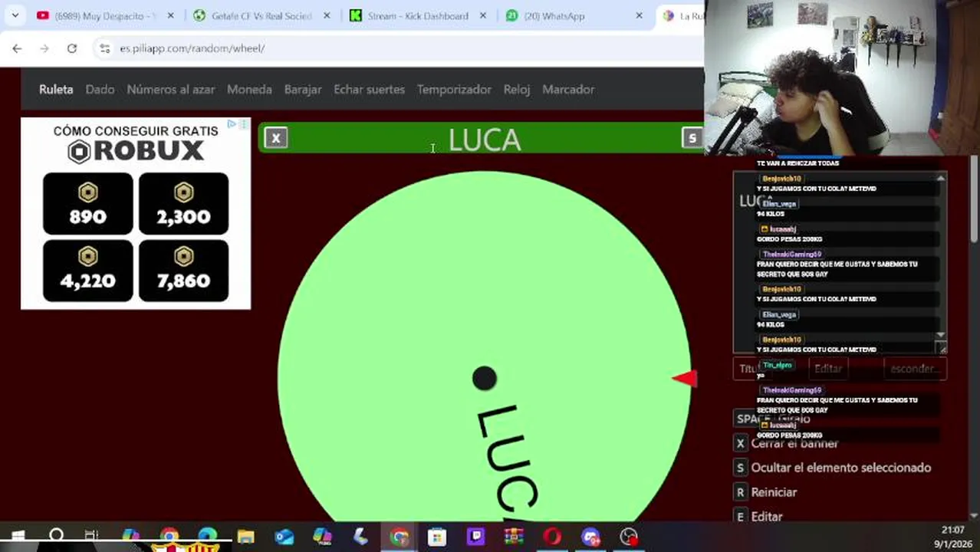This screenshot has width=980, height=552.
Task: Click the esconder... button
Action: click(x=916, y=369)
